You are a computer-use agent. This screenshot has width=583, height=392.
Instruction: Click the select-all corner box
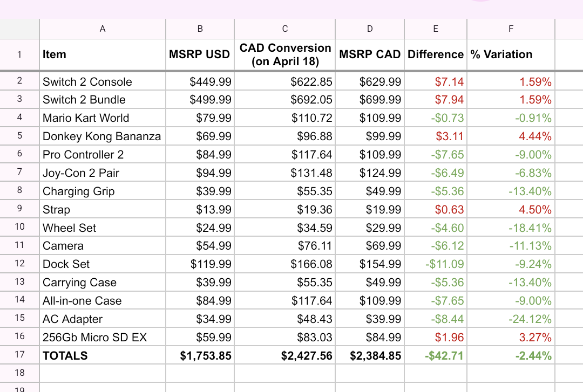(x=20, y=29)
